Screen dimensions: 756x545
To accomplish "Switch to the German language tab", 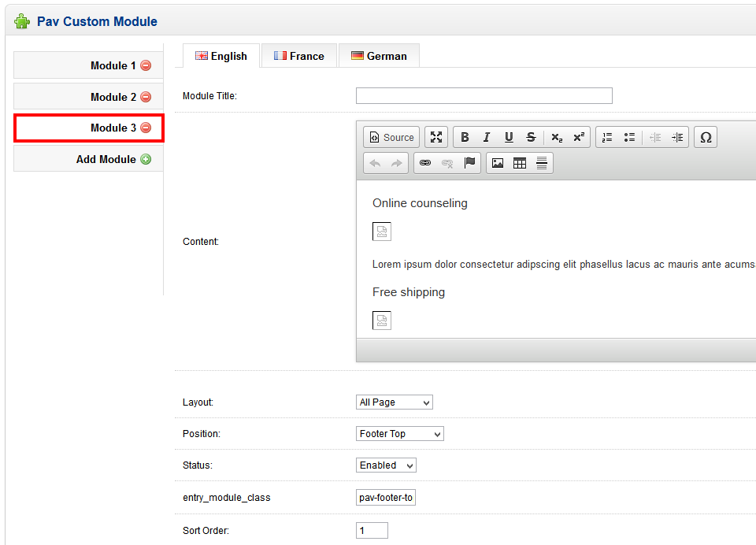I will pyautogui.click(x=379, y=56).
